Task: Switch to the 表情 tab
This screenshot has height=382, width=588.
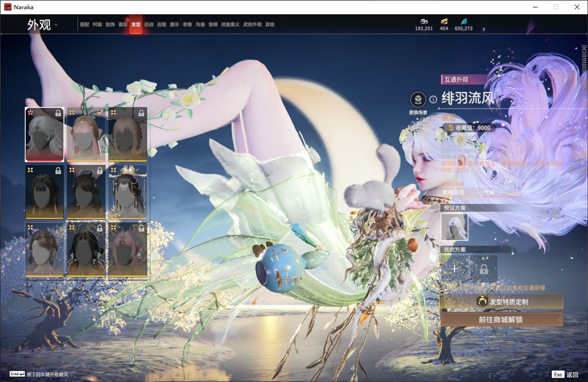Action: point(187,24)
